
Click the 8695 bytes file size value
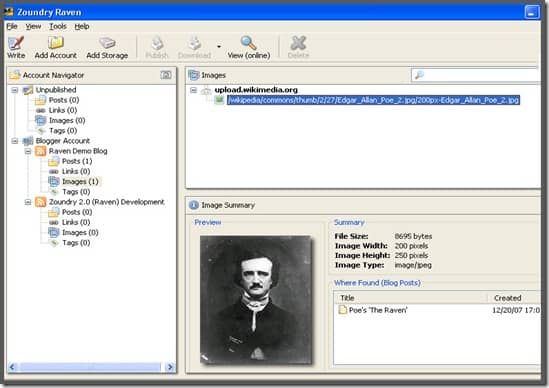(413, 236)
